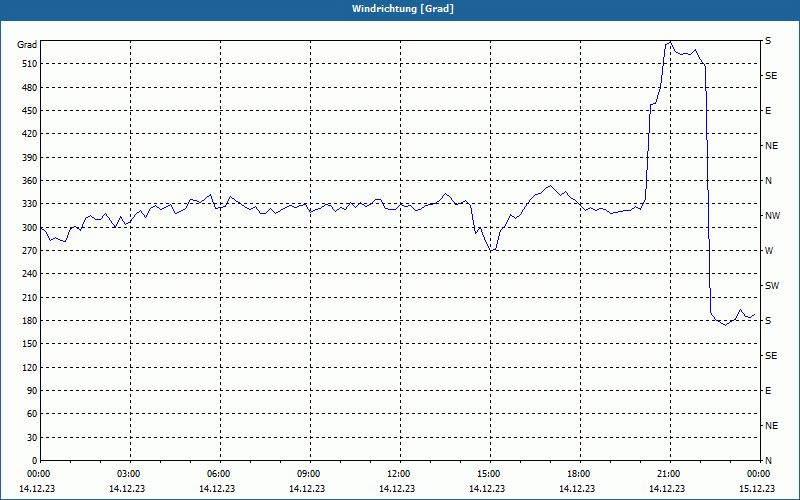This screenshot has width=800, height=500.
Task: Select the left axis value "510"
Action: click(30, 64)
